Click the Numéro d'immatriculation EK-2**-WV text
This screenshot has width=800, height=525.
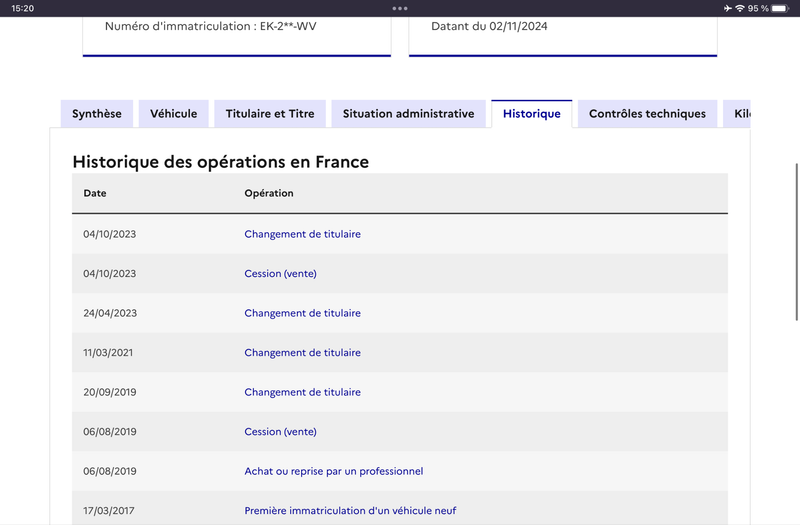click(211, 27)
